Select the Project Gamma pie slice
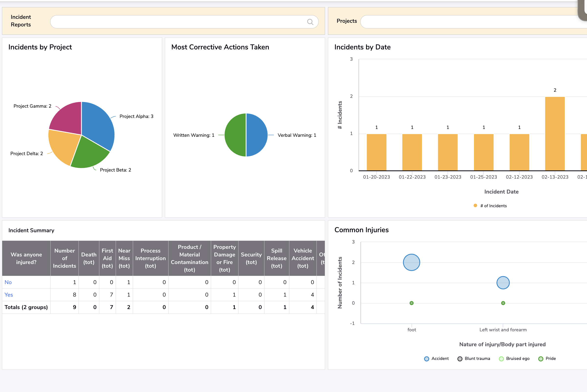Image resolution: width=587 pixels, height=392 pixels. point(66,117)
